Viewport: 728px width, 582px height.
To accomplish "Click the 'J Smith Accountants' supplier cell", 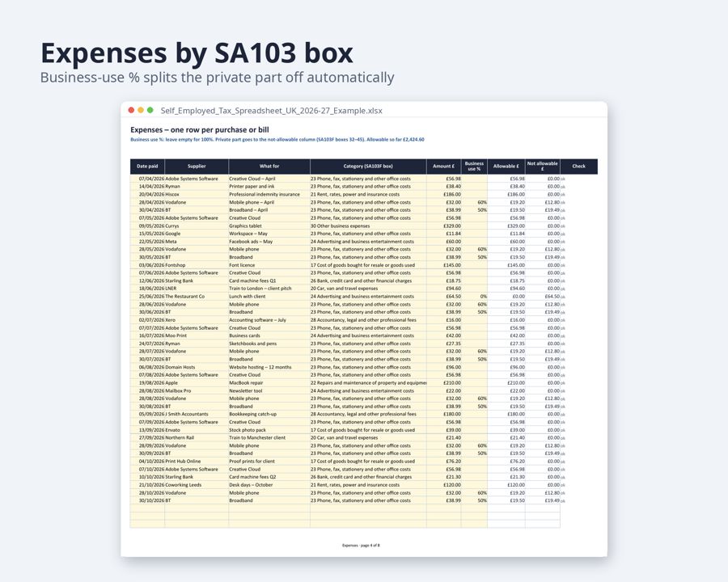I will 197,414.
